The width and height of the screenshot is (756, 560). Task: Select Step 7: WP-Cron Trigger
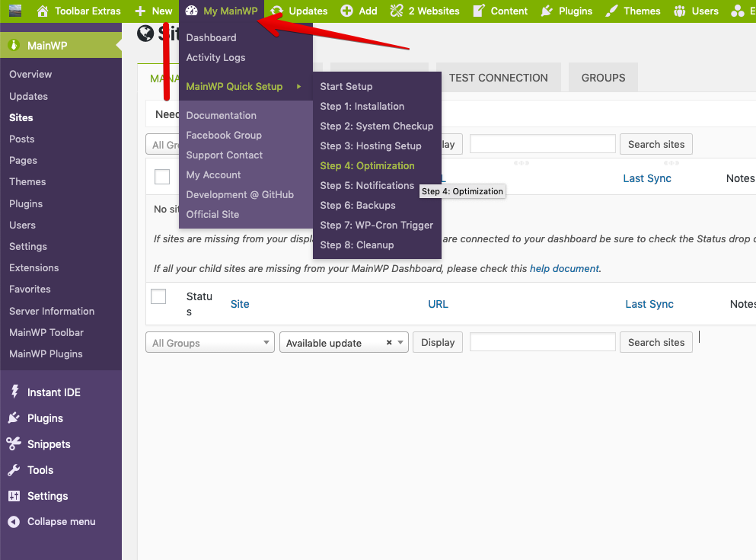pos(377,225)
